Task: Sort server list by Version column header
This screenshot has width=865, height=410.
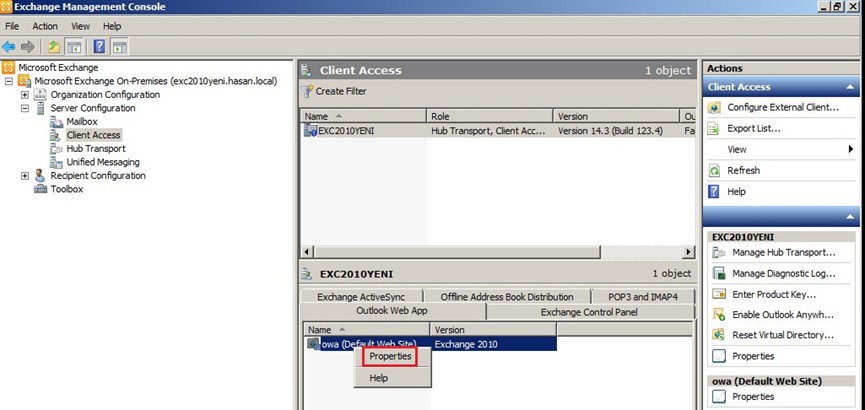Action: point(616,116)
